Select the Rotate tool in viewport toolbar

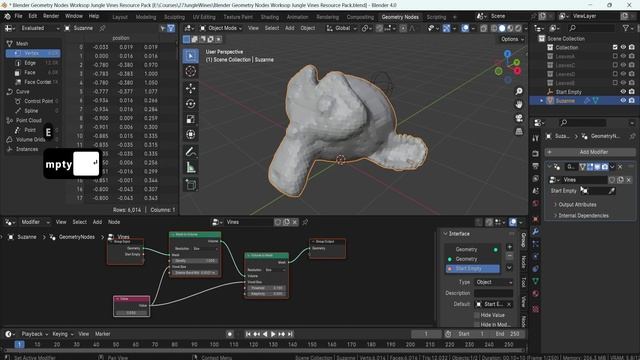[x=191, y=104]
